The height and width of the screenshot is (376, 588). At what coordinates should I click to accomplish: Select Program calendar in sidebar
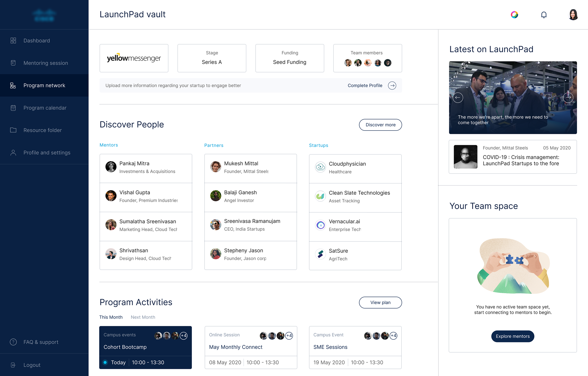pos(44,108)
